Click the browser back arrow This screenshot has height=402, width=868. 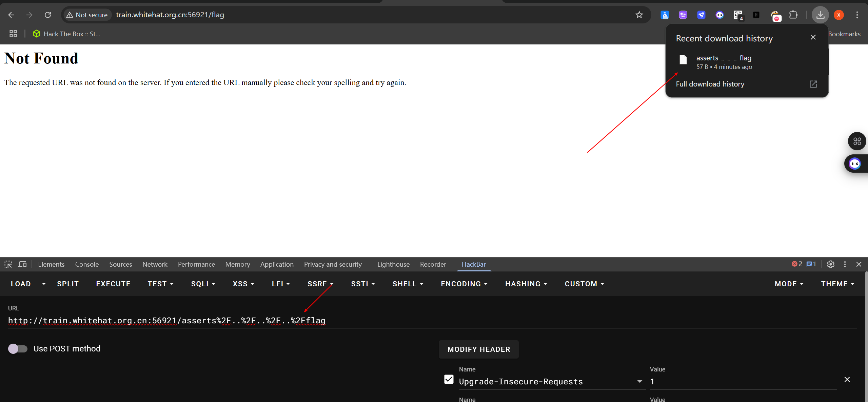[11, 15]
